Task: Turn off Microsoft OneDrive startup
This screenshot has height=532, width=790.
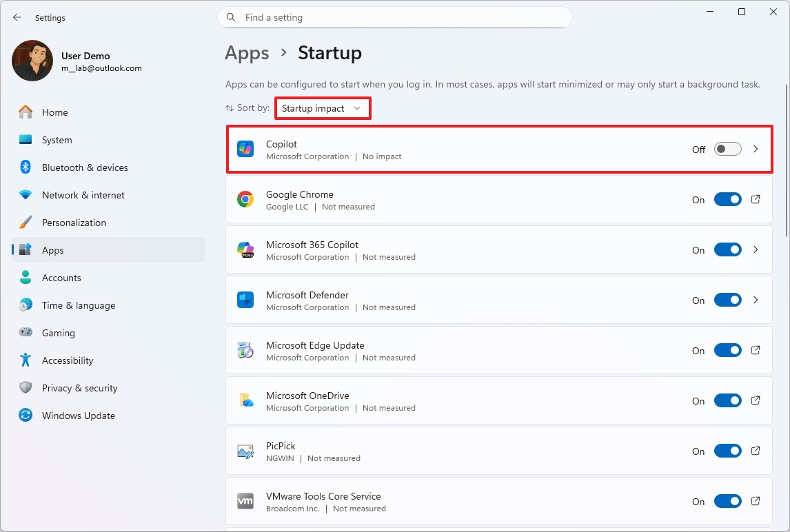Action: (727, 400)
